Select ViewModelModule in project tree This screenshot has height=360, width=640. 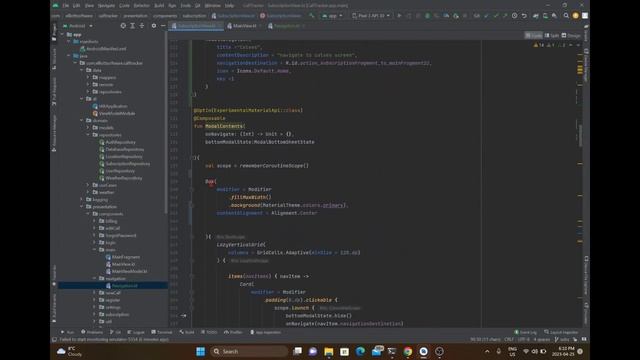coord(114,113)
